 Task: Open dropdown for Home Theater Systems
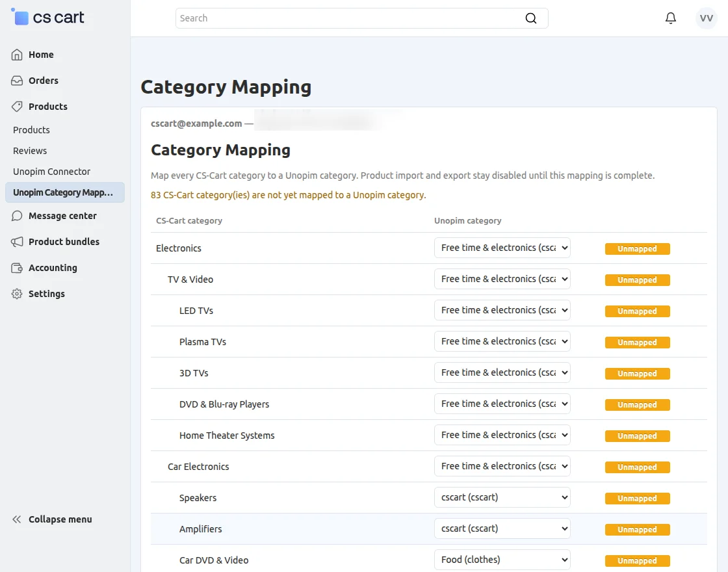tap(502, 435)
